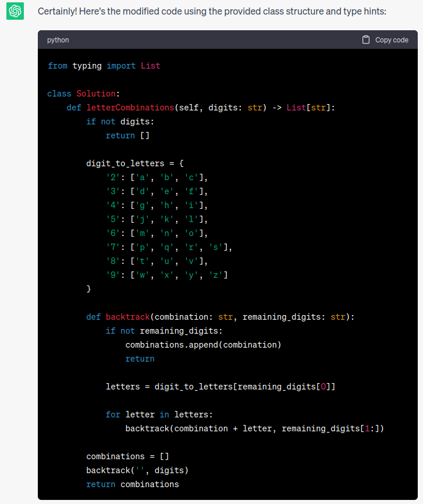Click the 'if not digits:' line
The width and height of the screenshot is (423, 504).
pyautogui.click(x=120, y=121)
